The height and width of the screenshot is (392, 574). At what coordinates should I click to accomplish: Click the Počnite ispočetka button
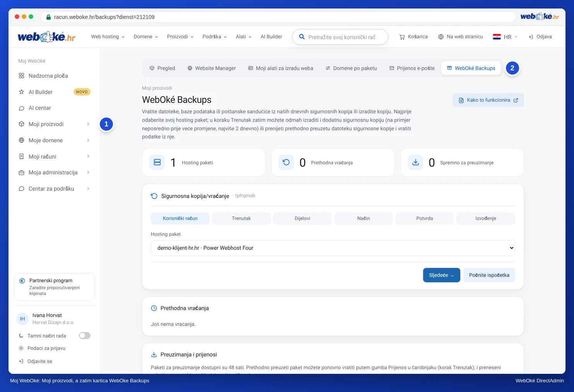click(x=489, y=275)
